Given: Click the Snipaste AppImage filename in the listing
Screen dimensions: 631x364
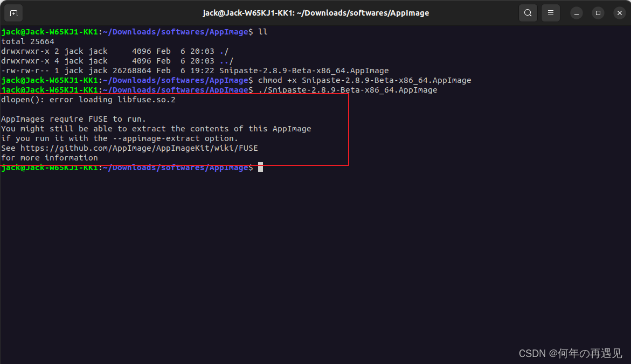Looking at the screenshot, I should pyautogui.click(x=304, y=71).
